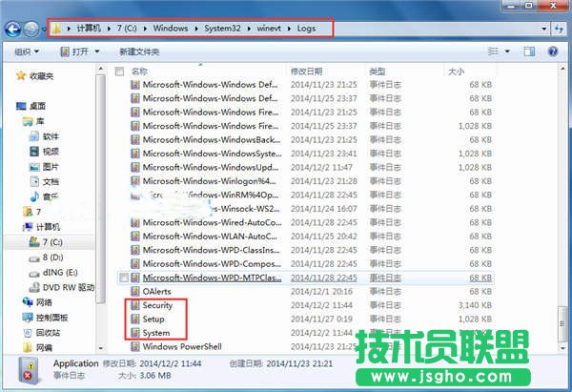The height and width of the screenshot is (392, 572).
Task: Select the winevt breadcrumb segment
Action: point(269,28)
